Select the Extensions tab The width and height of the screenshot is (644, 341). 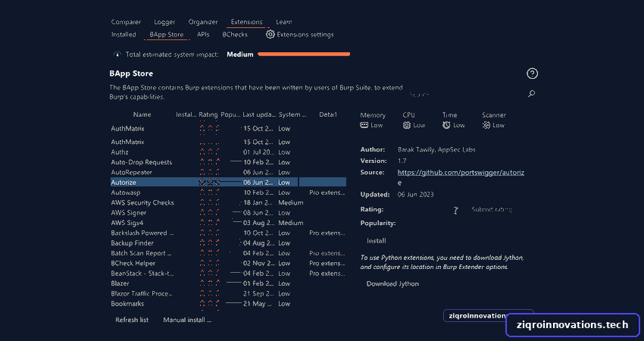[x=246, y=22]
